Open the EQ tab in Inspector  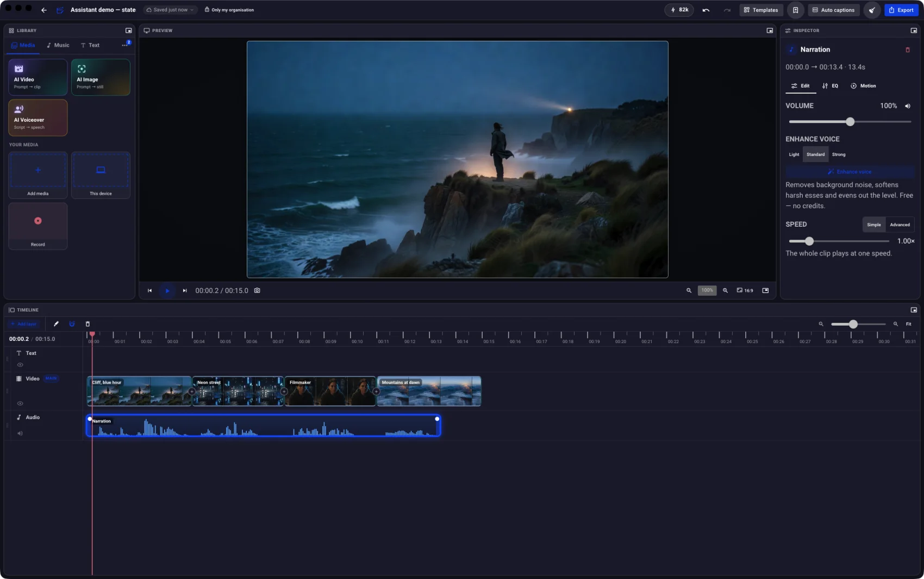coord(830,86)
